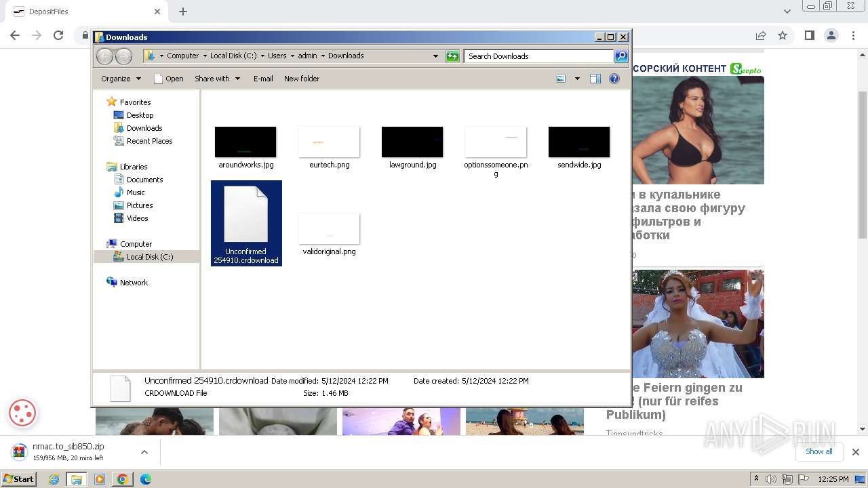The image size is (868, 488).
Task: Open the Organize menu
Action: [121, 79]
